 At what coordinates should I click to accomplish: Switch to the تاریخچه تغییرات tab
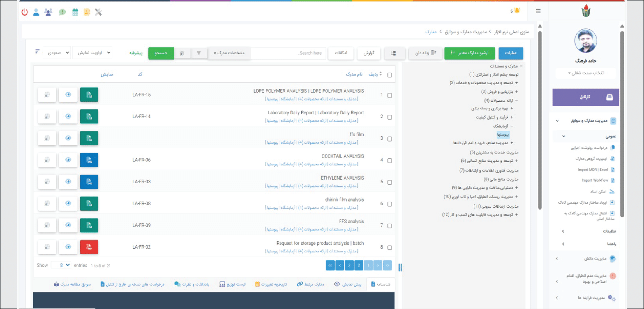[271, 284]
